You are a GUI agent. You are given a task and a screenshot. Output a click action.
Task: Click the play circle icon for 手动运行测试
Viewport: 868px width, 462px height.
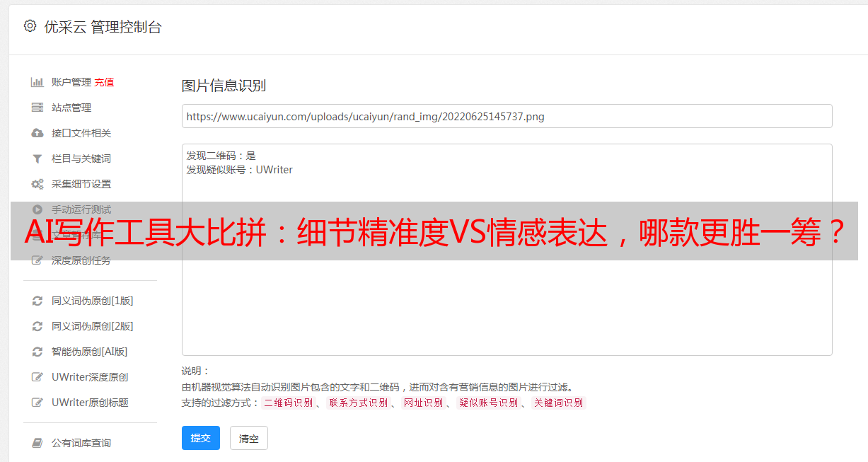coord(37,209)
